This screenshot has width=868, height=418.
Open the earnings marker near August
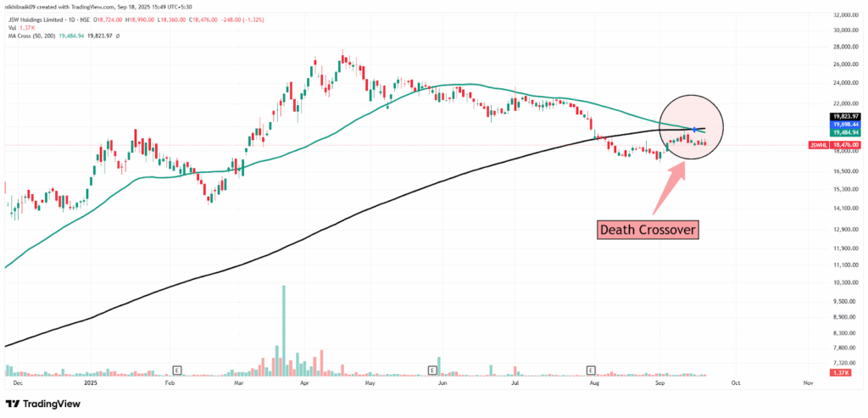point(590,371)
